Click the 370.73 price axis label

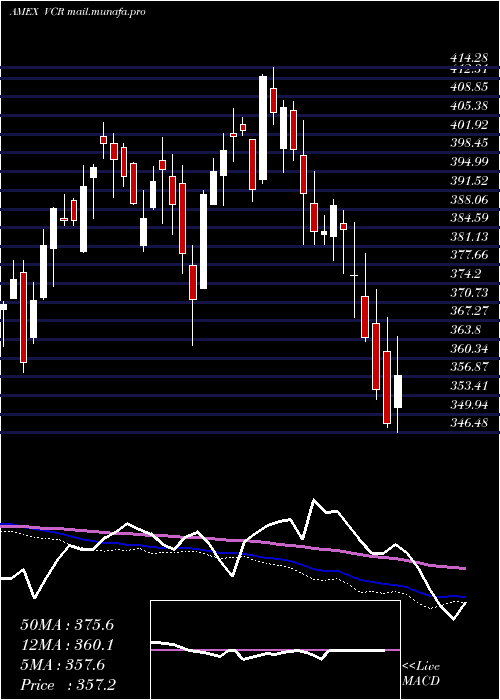[469, 292]
